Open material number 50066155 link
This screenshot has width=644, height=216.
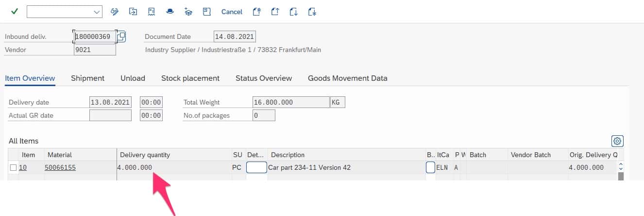(60, 168)
